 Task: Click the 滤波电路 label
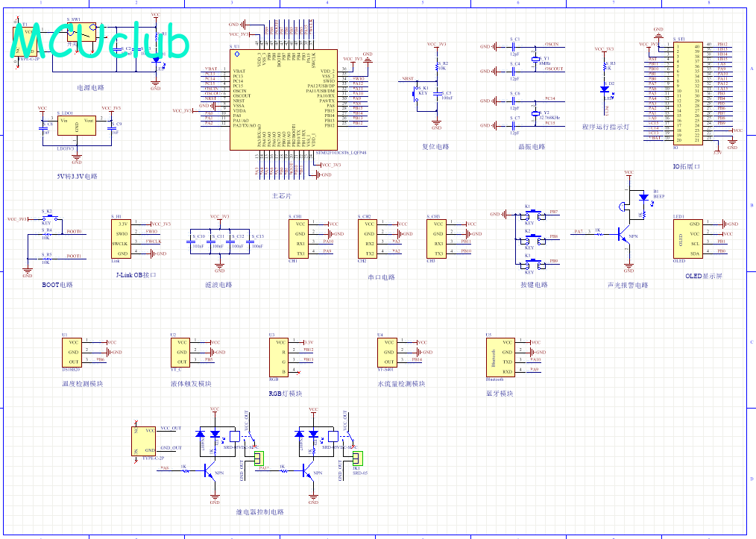tap(219, 285)
